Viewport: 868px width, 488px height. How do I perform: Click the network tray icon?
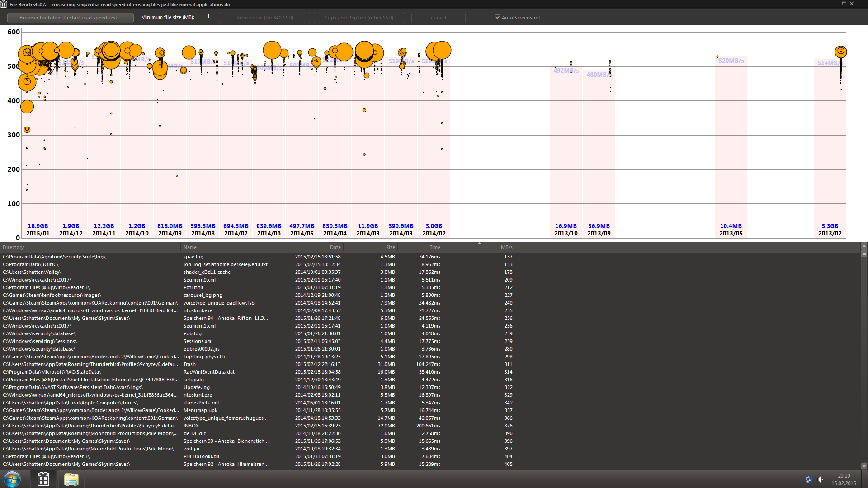pos(809,479)
